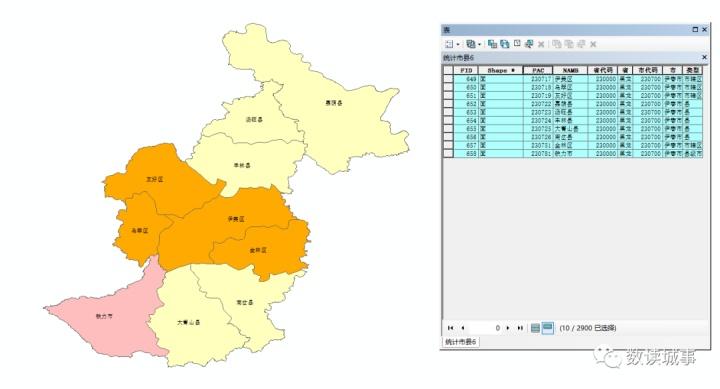The height and width of the screenshot is (389, 720).
Task: Click the NAME column header
Action: click(570, 70)
